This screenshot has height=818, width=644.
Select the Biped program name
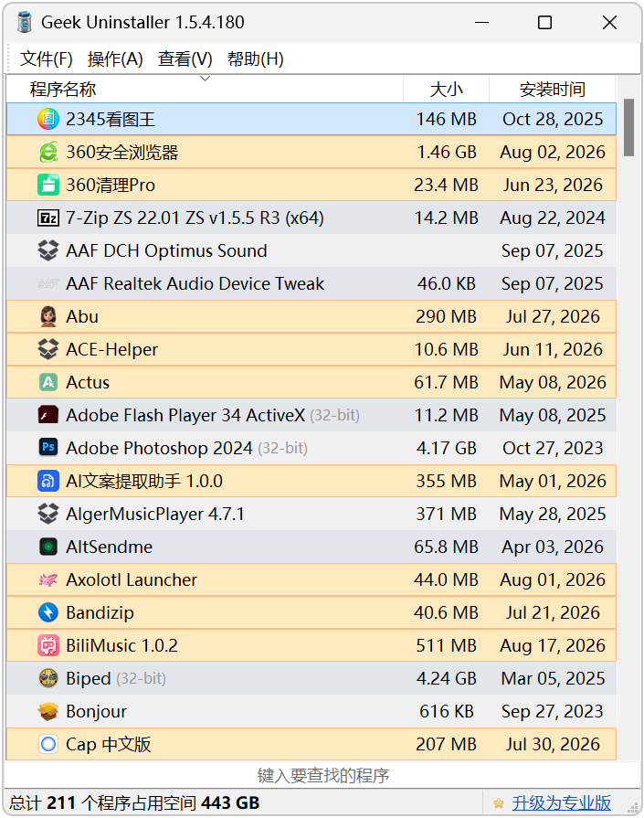tap(88, 677)
